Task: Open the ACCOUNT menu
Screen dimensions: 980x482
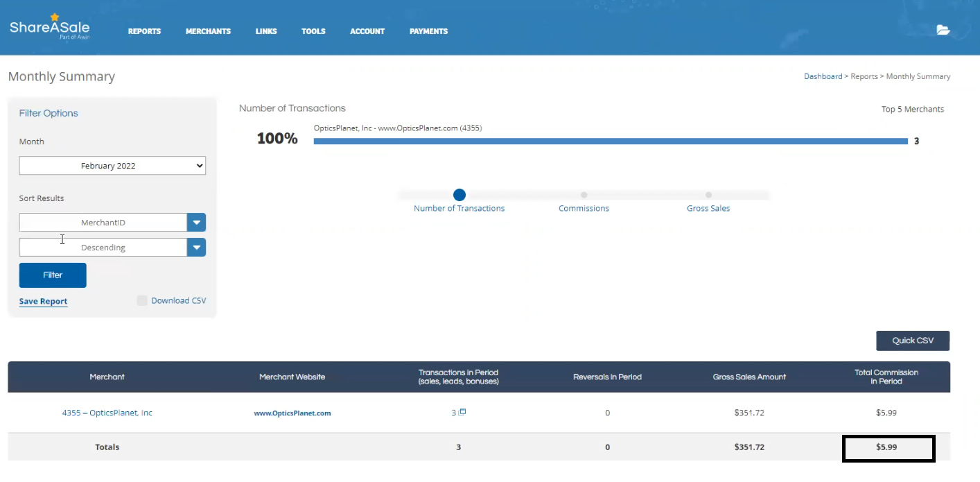Action: coord(367,31)
